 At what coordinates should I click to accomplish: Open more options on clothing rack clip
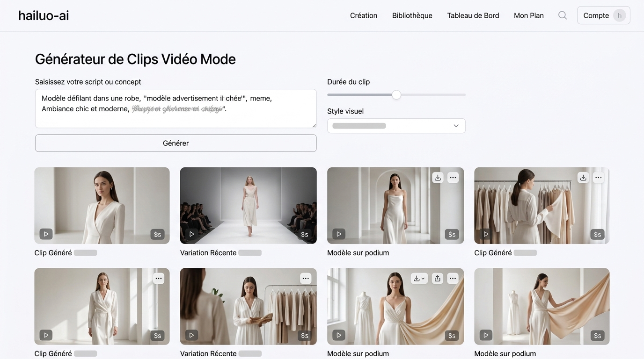tap(598, 178)
